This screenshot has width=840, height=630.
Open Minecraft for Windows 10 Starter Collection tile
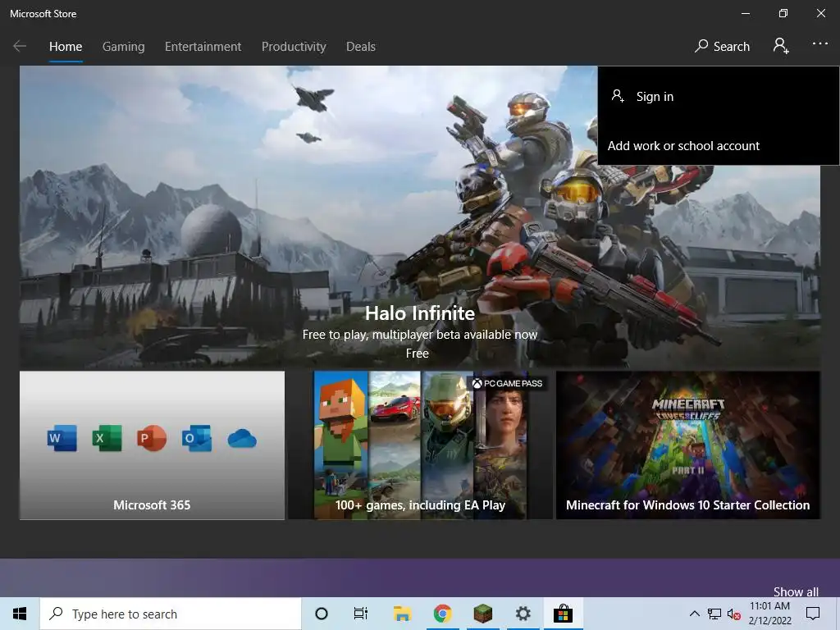pos(688,445)
